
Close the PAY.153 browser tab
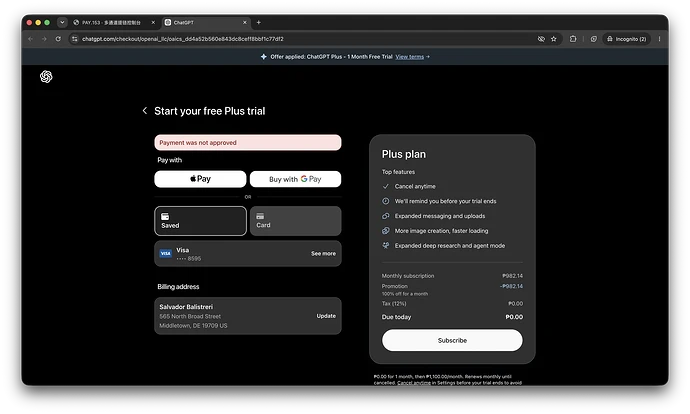coord(153,22)
